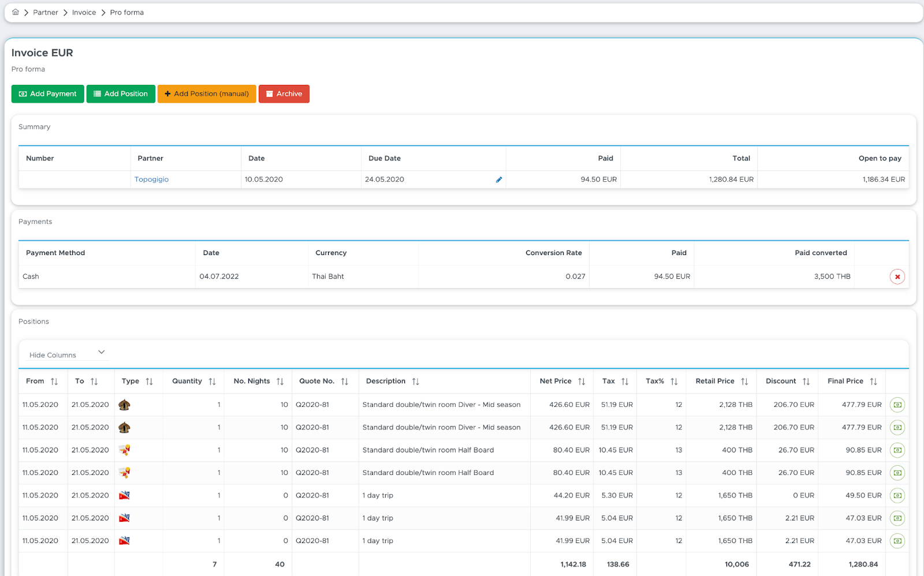Edit due date with pencil icon
The height and width of the screenshot is (576, 924).
click(x=499, y=179)
